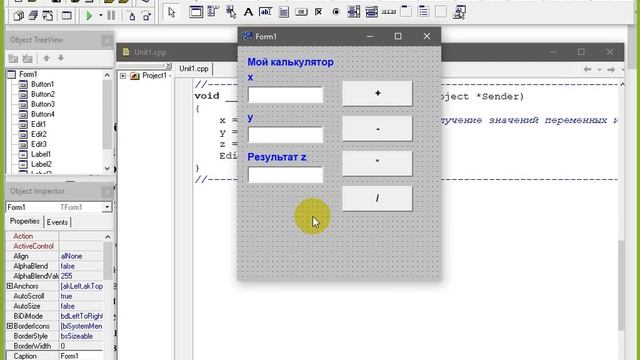Select the RadioGroup component in palette
This screenshot has height=360, width=640.
[x=423, y=12]
